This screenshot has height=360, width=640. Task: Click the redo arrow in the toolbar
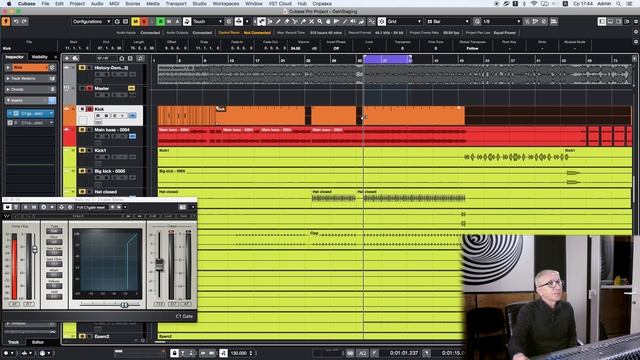(24, 21)
